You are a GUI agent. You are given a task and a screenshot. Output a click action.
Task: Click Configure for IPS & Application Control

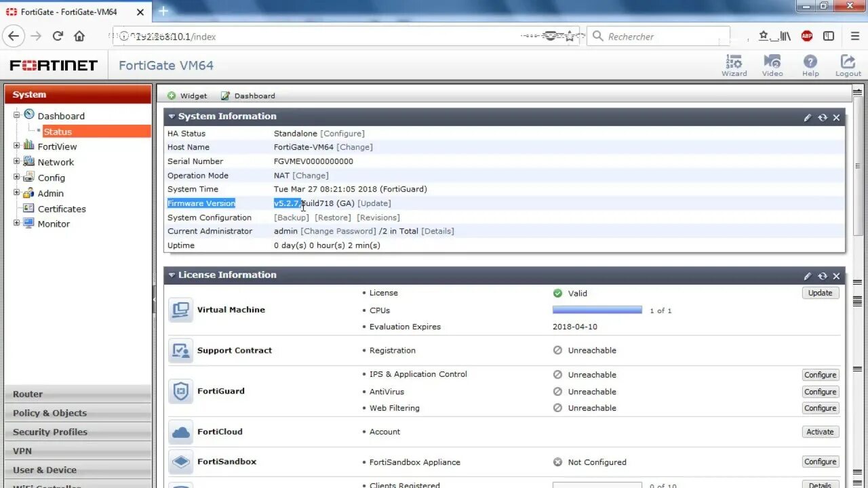click(x=820, y=375)
